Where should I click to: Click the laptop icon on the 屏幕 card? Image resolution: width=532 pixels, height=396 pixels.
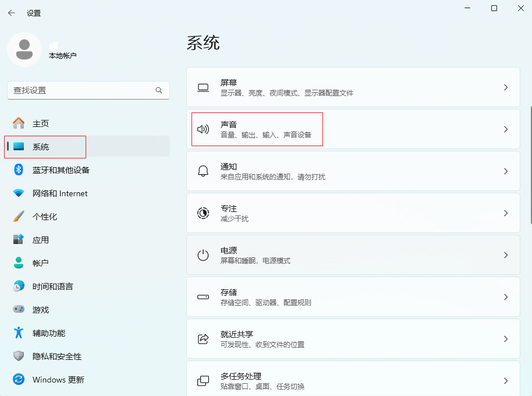[x=203, y=87]
